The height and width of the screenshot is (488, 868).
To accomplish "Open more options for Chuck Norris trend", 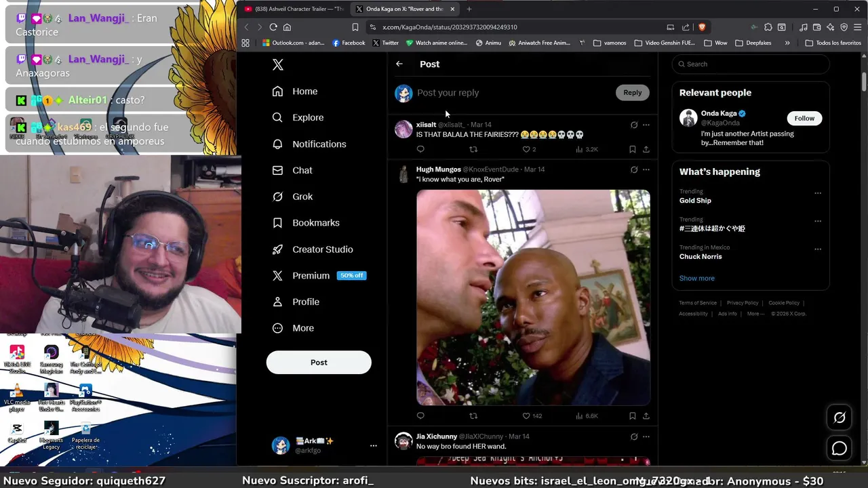I will 818,249.
